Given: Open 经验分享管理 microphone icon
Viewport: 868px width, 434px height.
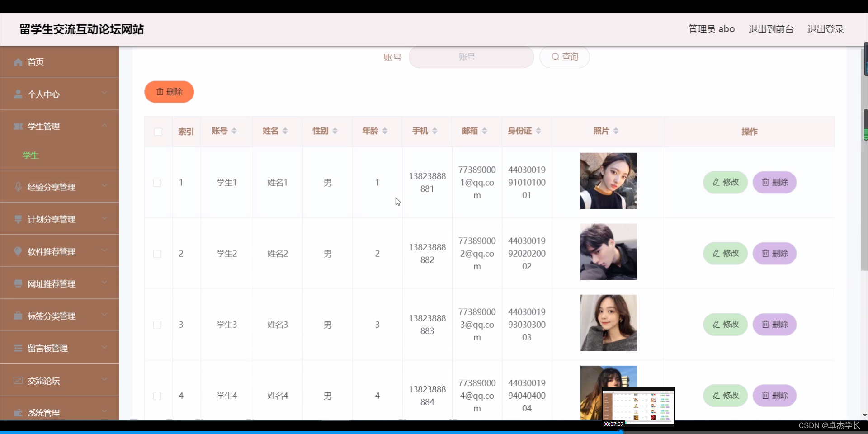Looking at the screenshot, I should 18,187.
